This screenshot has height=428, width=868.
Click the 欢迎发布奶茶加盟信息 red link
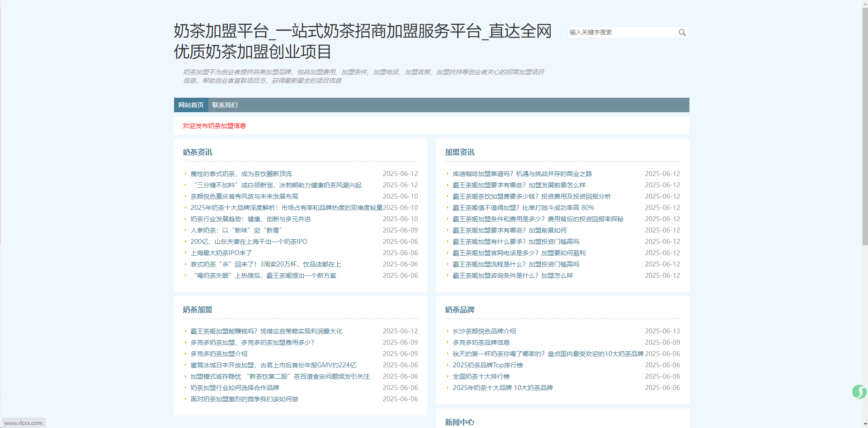[x=214, y=126]
